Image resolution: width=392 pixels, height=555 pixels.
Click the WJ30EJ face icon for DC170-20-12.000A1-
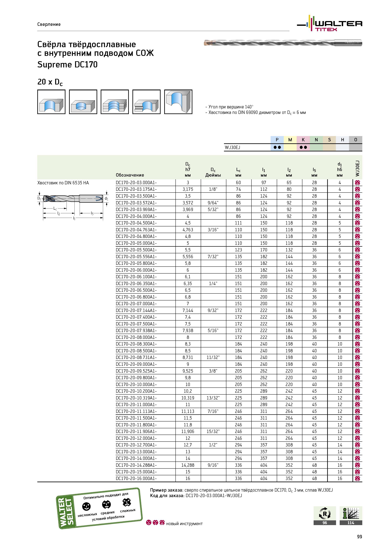[358, 438]
